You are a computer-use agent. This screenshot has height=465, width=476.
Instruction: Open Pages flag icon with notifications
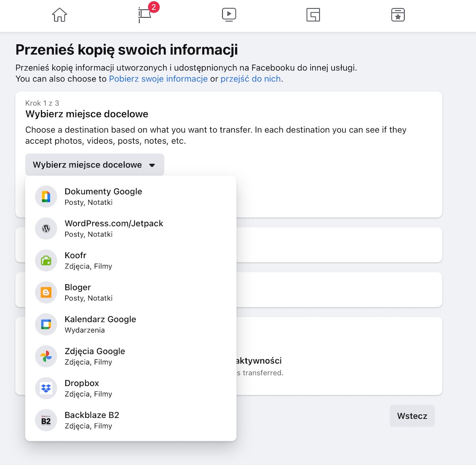tap(146, 14)
